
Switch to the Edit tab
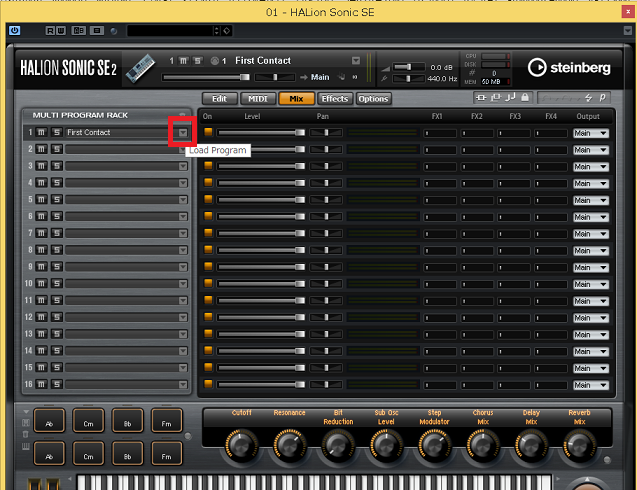click(219, 99)
